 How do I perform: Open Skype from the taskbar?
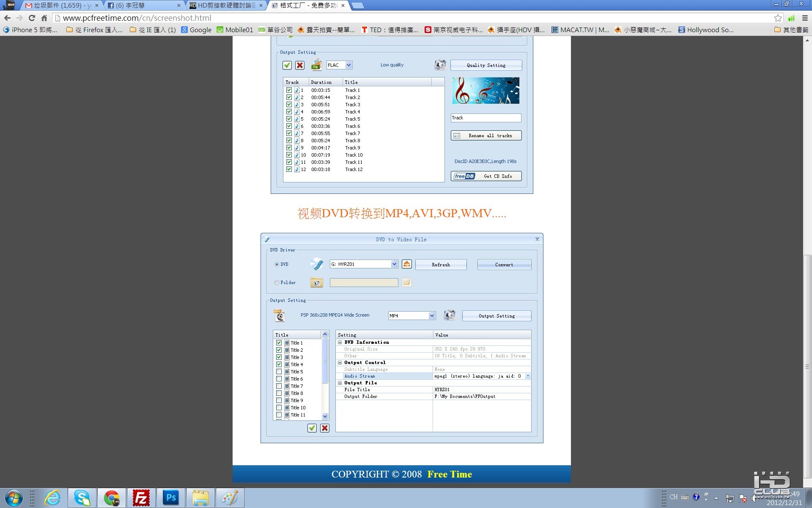[82, 498]
